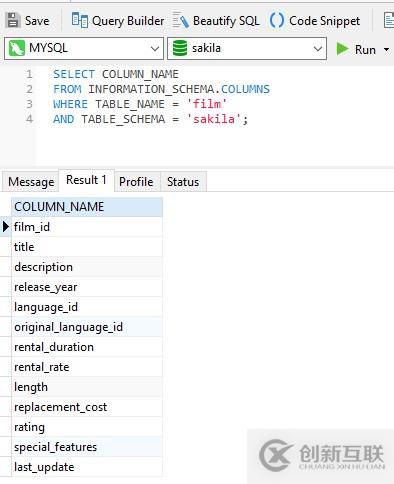394x484 pixels.
Task: Select the release_year result cell
Action: click(87, 287)
